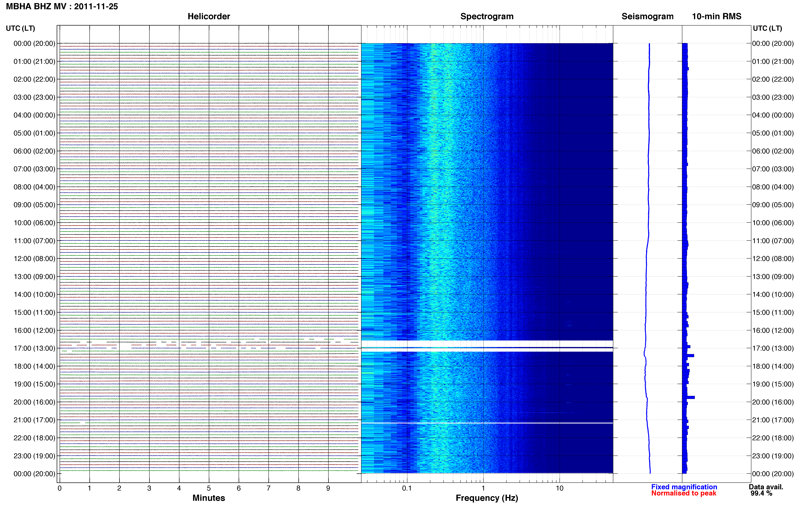Click '14:00 (10:00)' on the helicorder time axis
This screenshot has width=812, height=508.
pos(34,295)
